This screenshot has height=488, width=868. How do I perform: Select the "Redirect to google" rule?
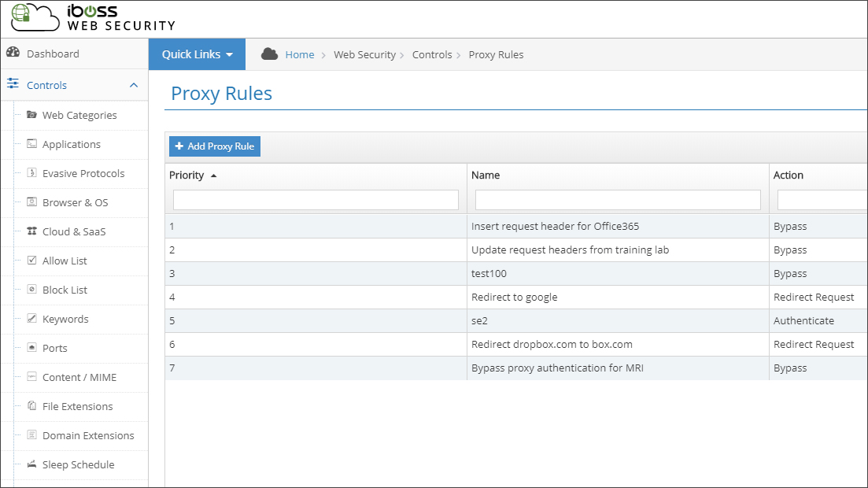point(514,297)
